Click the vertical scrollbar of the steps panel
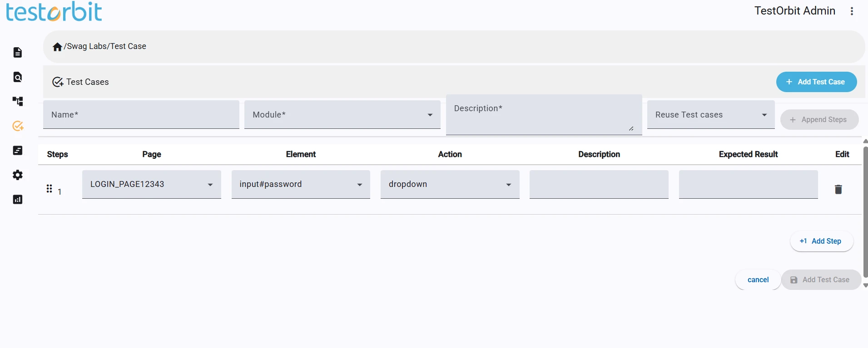 [865, 212]
